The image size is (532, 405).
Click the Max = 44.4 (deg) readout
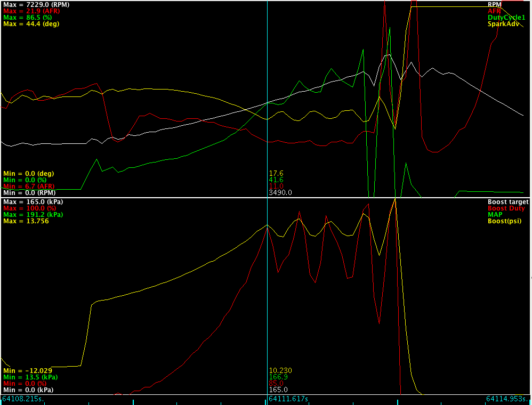[x=31, y=24]
